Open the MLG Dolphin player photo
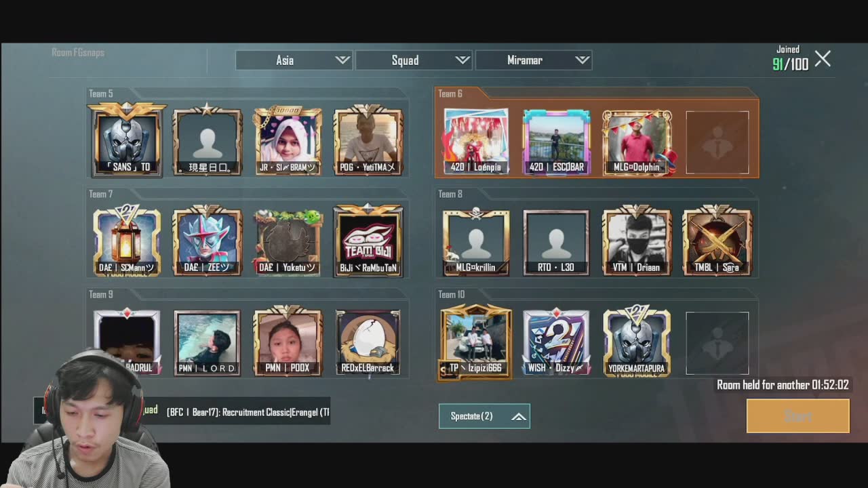 [636, 141]
